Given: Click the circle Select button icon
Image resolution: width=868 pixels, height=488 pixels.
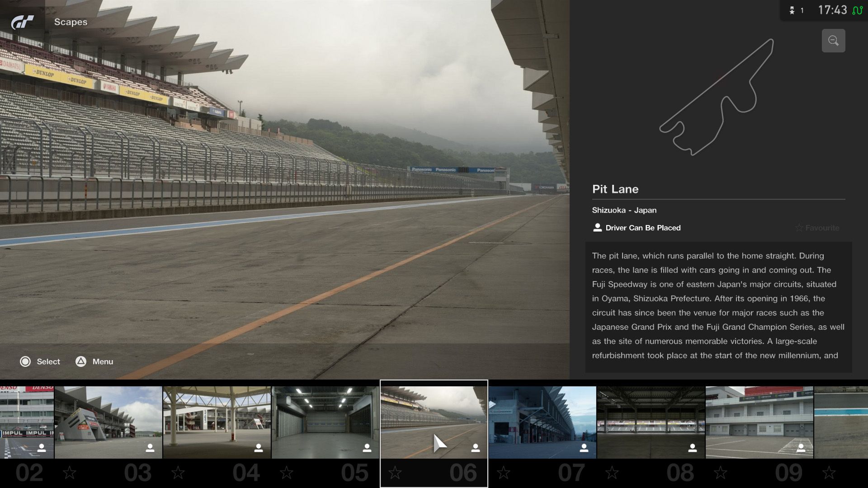Looking at the screenshot, I should coord(25,361).
